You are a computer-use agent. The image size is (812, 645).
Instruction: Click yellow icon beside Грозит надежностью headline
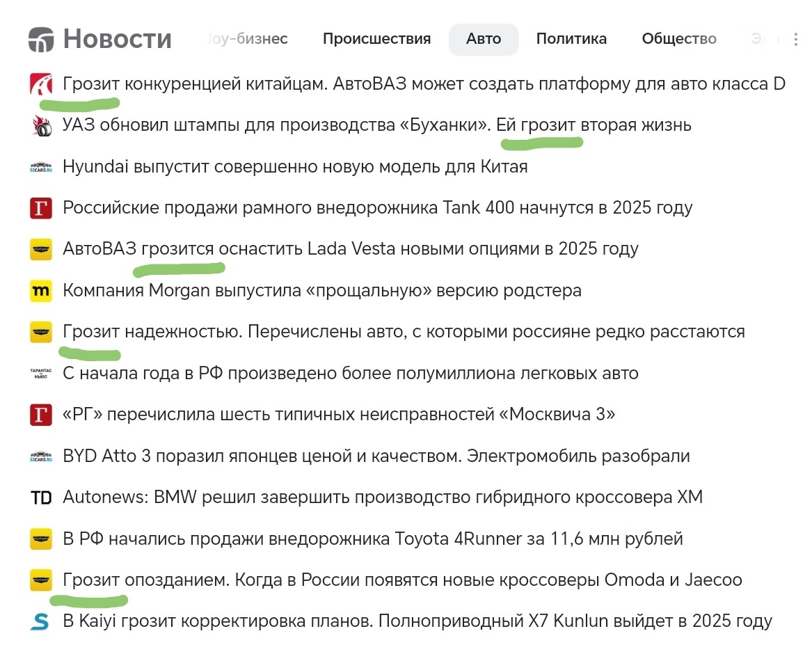tap(41, 332)
